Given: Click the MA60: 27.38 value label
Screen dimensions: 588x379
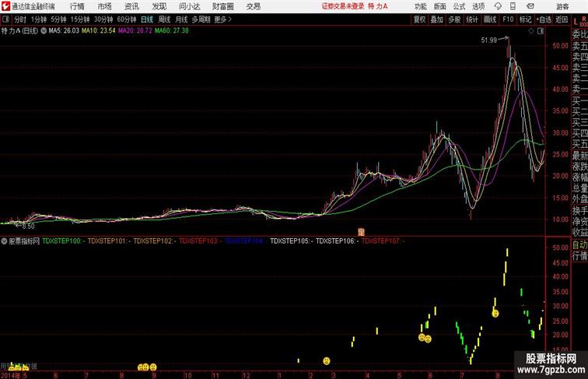Looking at the screenshot, I should coord(172,31).
